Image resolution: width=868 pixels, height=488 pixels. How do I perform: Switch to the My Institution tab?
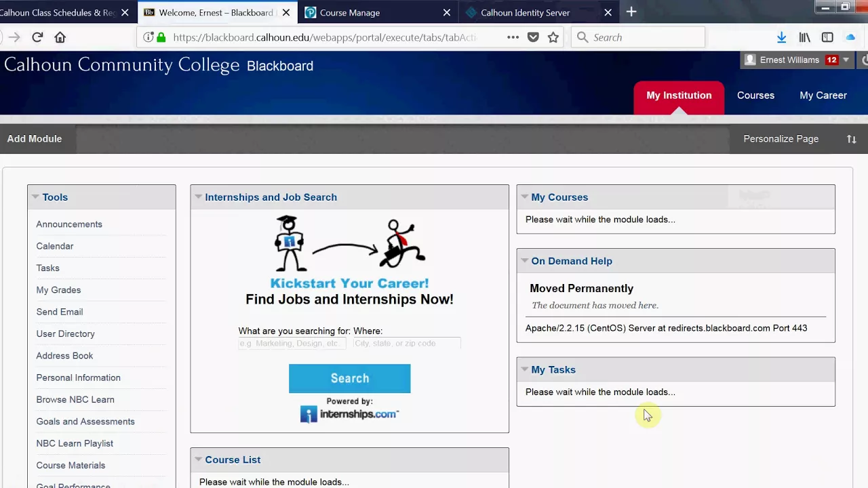(679, 96)
